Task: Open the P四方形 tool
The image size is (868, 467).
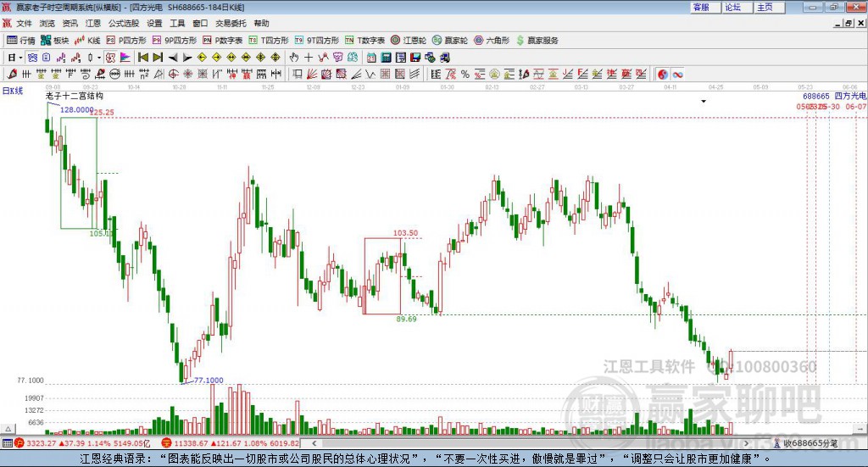Action: [x=126, y=41]
